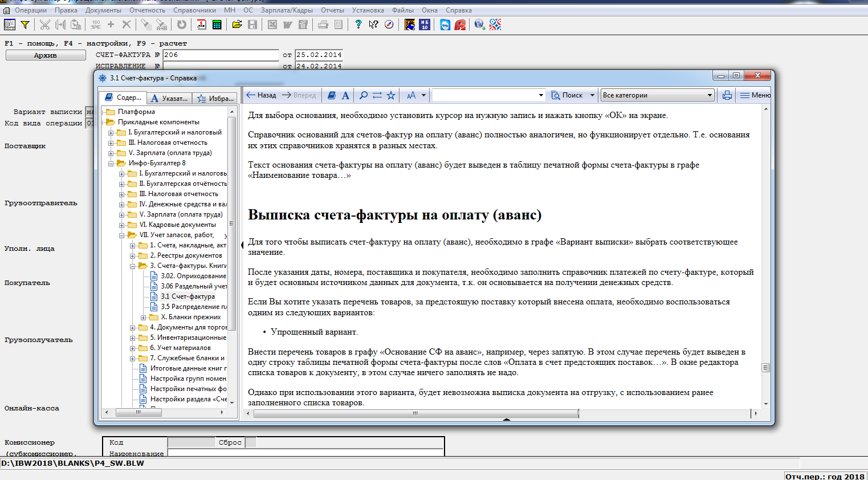
Task: Expand the V. Зарплата (оплата труда) node under Прикладные компоненты
Action: 111,153
